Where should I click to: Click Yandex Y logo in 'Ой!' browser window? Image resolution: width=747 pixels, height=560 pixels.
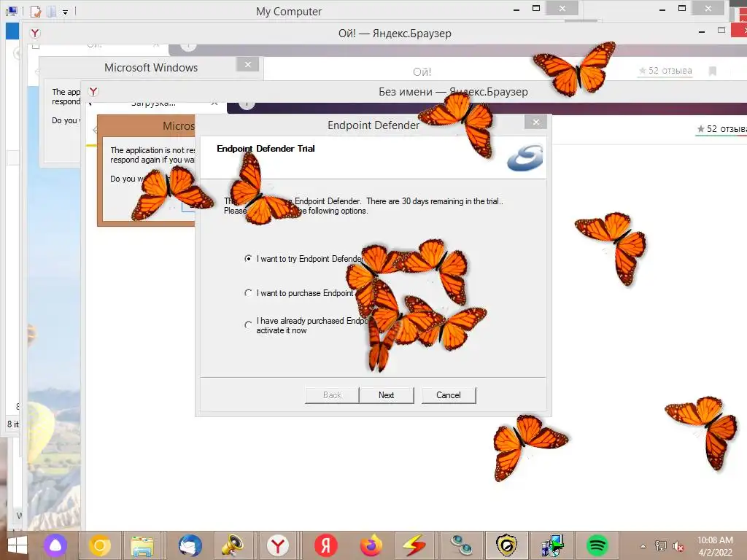click(x=35, y=33)
